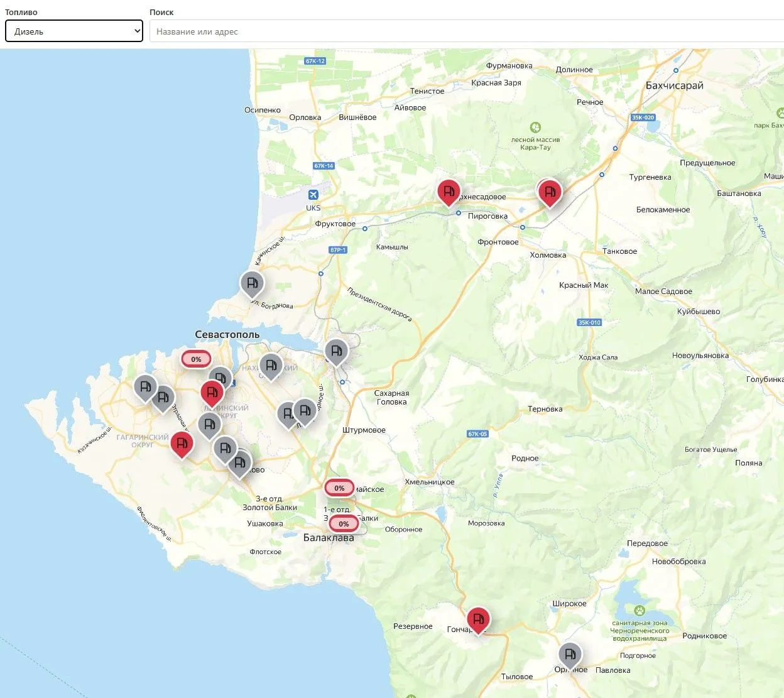Select red fuel marker near Фронтовое junction
The height and width of the screenshot is (698, 784).
549,192
